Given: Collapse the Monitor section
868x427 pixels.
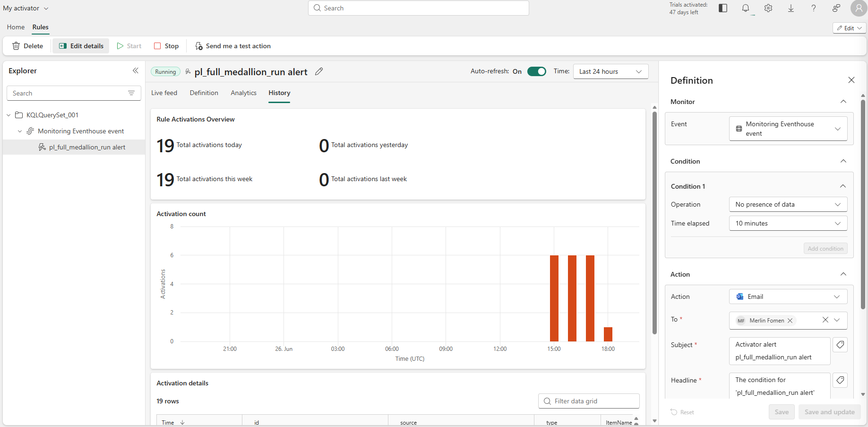Looking at the screenshot, I should 843,102.
